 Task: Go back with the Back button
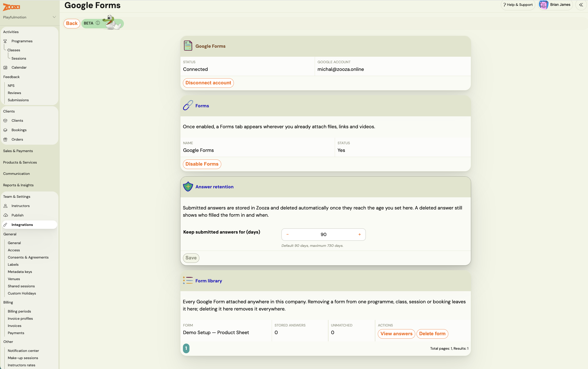72,23
